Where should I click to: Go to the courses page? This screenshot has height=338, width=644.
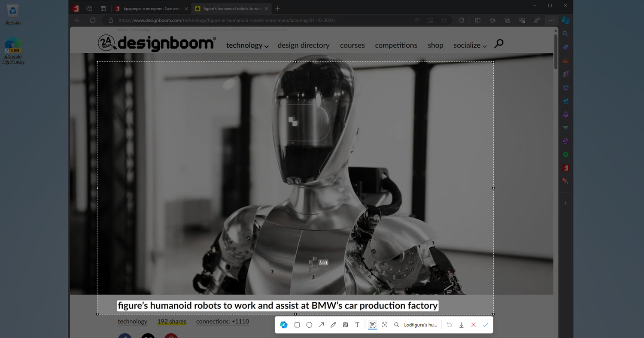point(352,45)
